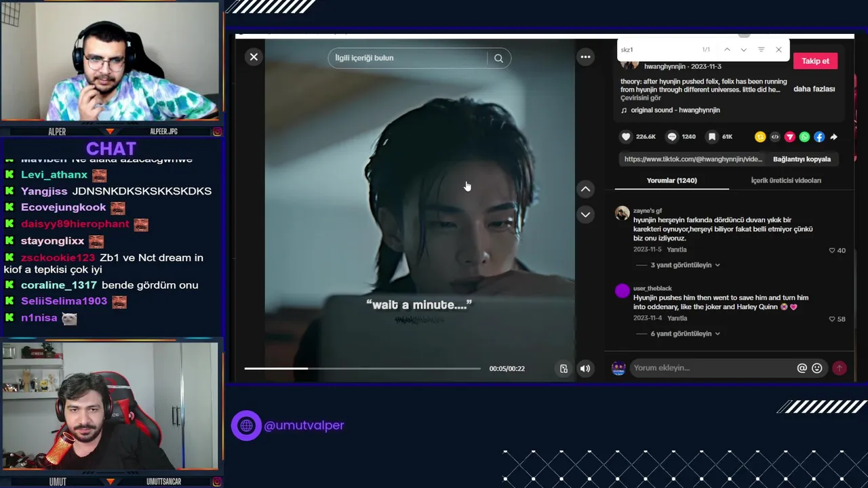Open hwanghynnjin username link
868x488 pixels.
665,66
